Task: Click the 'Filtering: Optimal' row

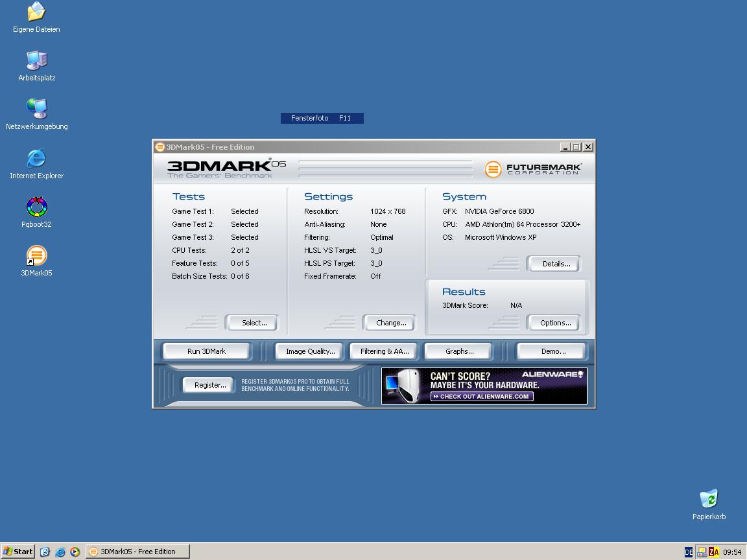Action: [x=349, y=237]
